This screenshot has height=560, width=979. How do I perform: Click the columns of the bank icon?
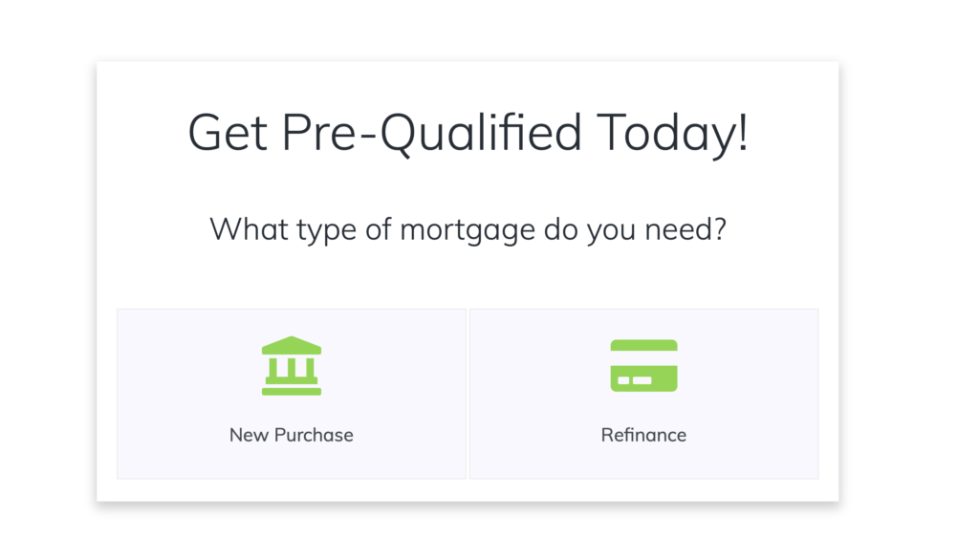(x=291, y=367)
